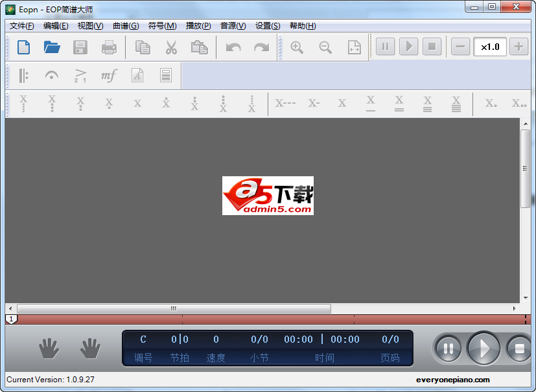The width and height of the screenshot is (536, 392).
Task: Start playback from the top toolbar
Action: 408,47
